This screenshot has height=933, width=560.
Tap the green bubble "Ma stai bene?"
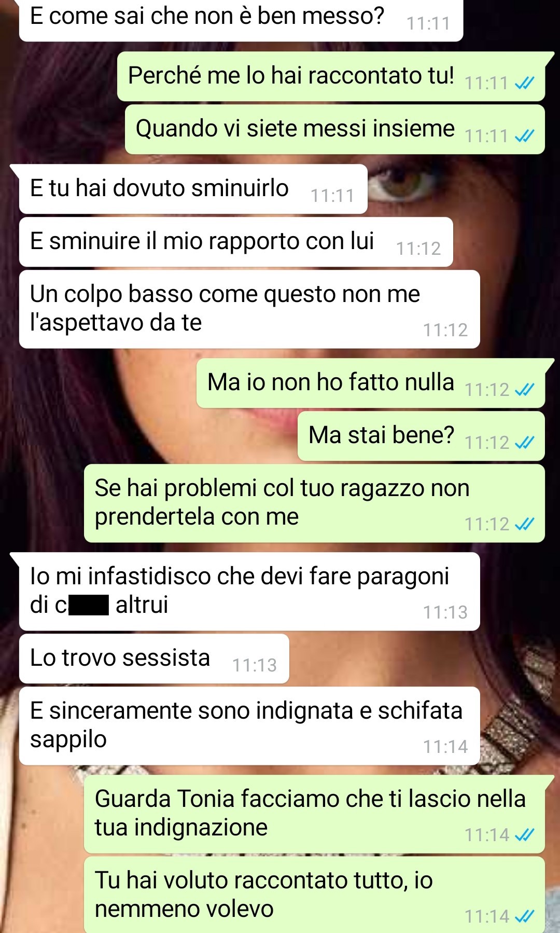pyautogui.click(x=421, y=436)
